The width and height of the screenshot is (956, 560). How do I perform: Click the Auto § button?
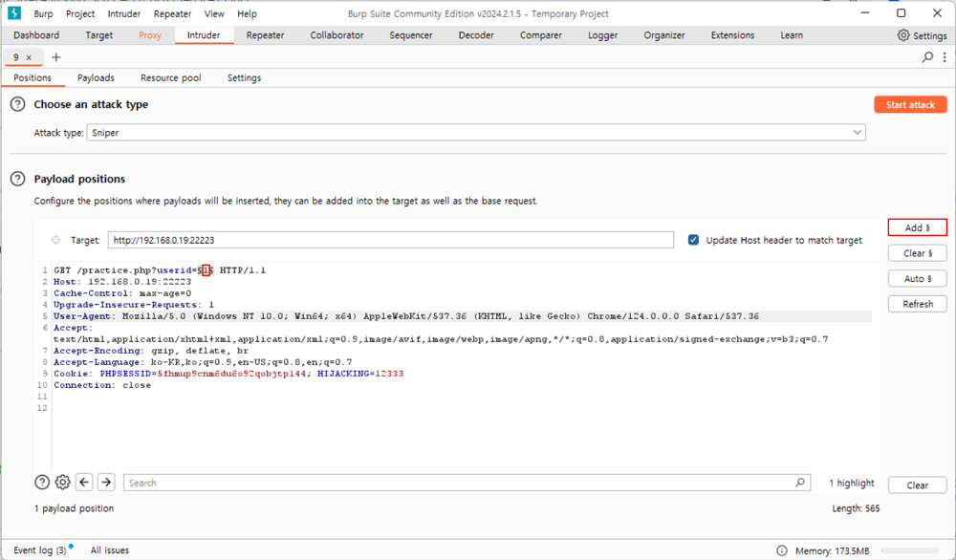918,278
